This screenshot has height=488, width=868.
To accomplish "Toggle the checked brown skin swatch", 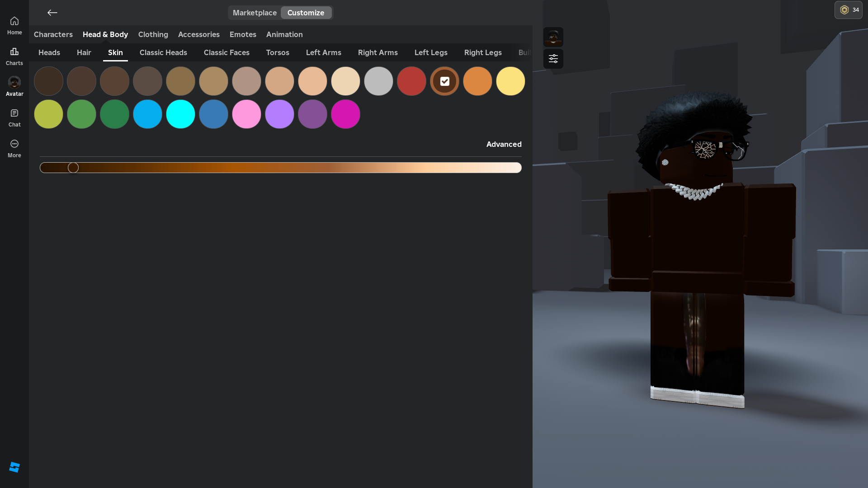I will click(x=444, y=81).
